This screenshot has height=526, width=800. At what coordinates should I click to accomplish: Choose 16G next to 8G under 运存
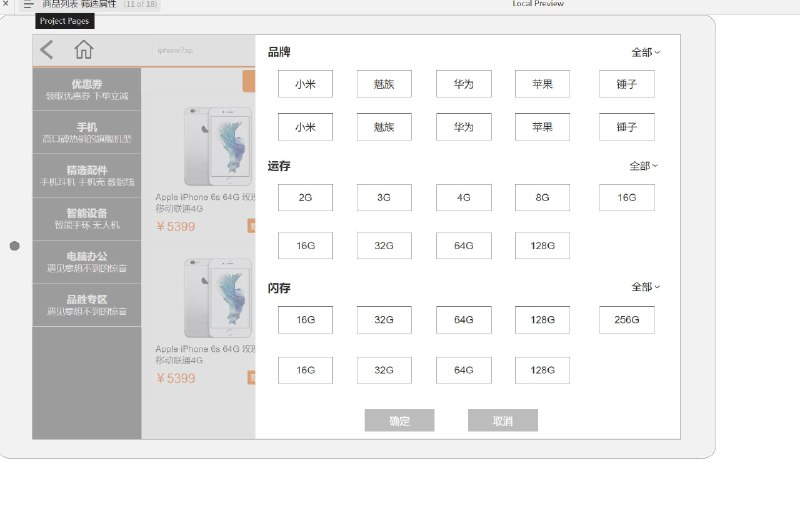(627, 197)
